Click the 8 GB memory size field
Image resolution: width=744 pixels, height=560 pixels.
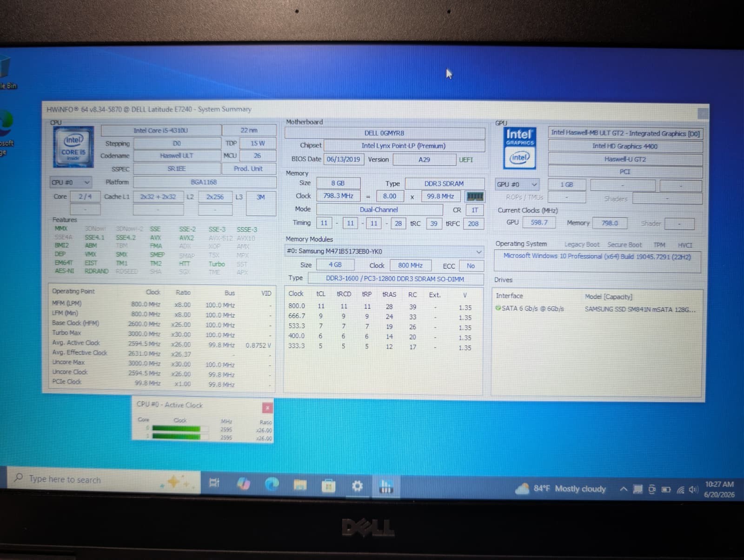tap(338, 183)
